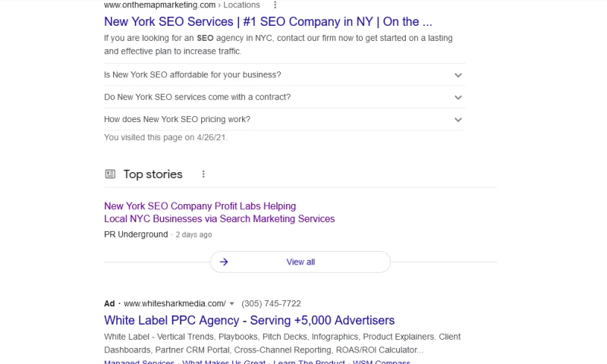Viewport: 607px width, 364px height.
Task: Click 'Top stories' section heading
Action: pos(153,174)
